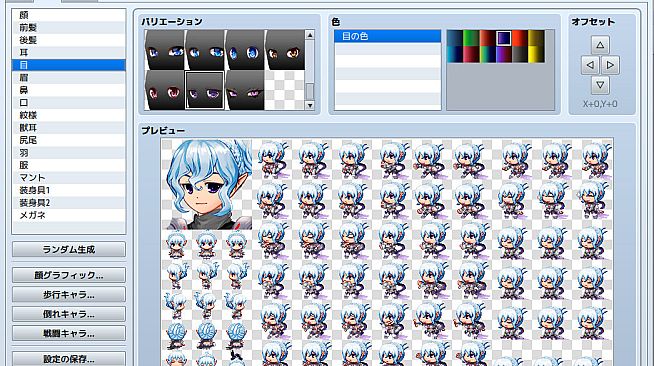Choose the narrow slanted purple eye variation
654x366 pixels.
pos(245,90)
